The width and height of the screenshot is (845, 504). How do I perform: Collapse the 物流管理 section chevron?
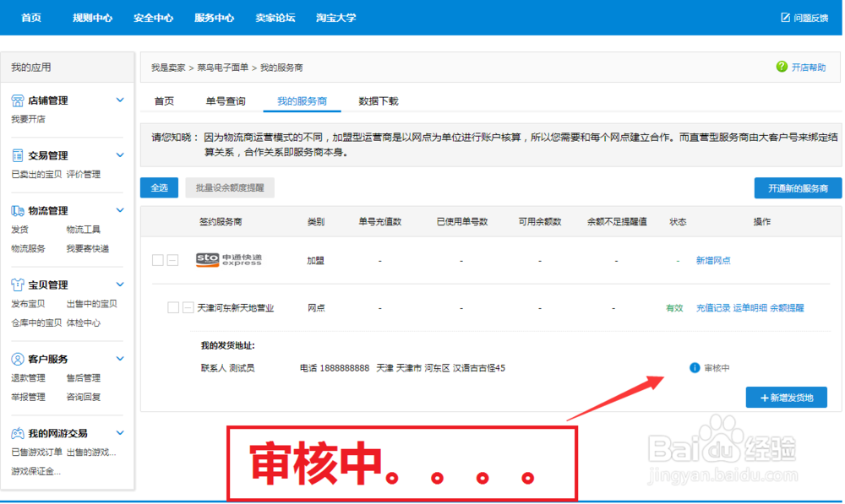[120, 210]
